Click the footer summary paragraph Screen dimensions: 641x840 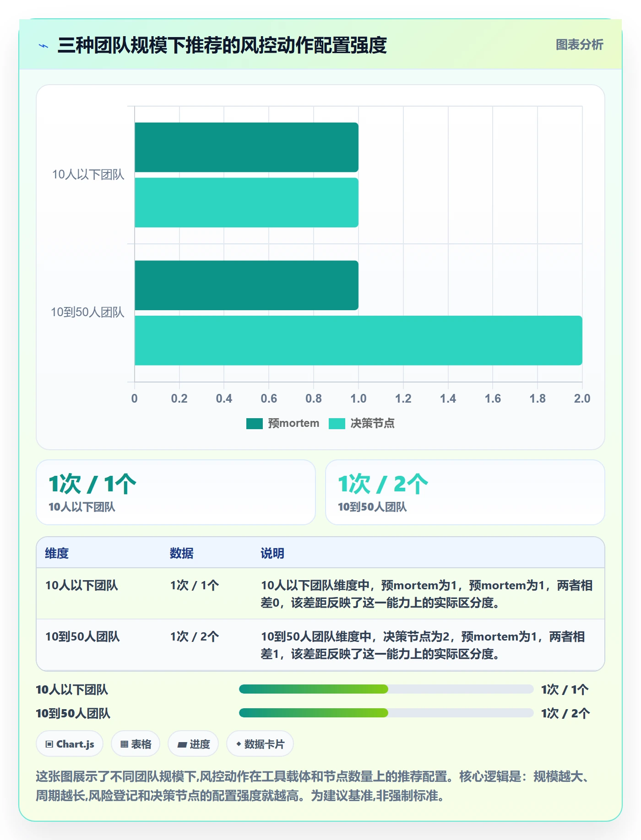coord(314,786)
